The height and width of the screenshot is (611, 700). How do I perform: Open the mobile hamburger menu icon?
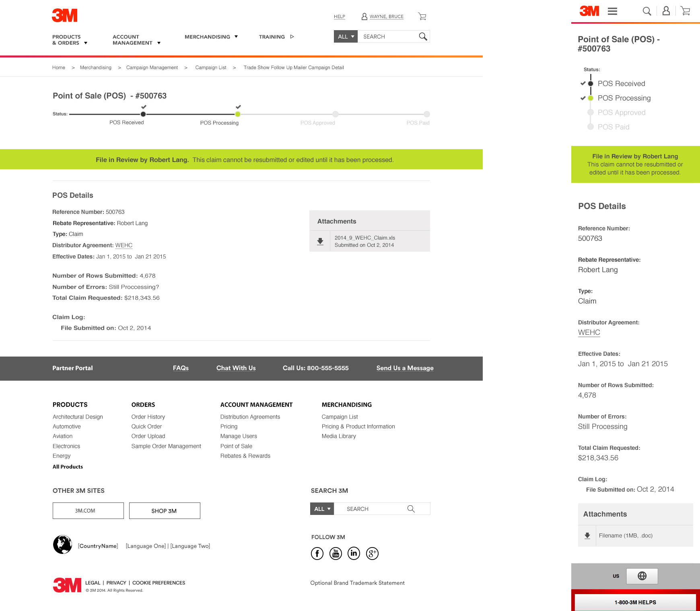[612, 11]
